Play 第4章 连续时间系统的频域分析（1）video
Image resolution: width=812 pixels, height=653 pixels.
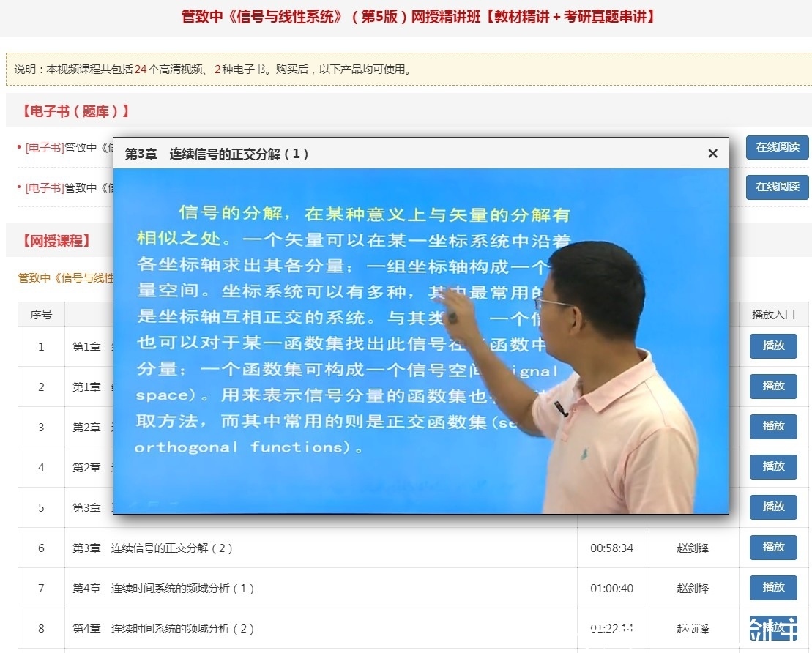772,588
